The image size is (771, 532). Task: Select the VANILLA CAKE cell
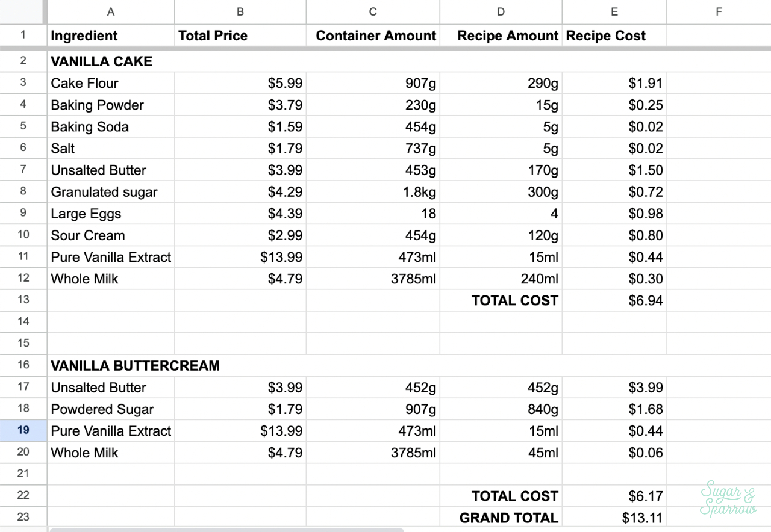[x=111, y=61]
